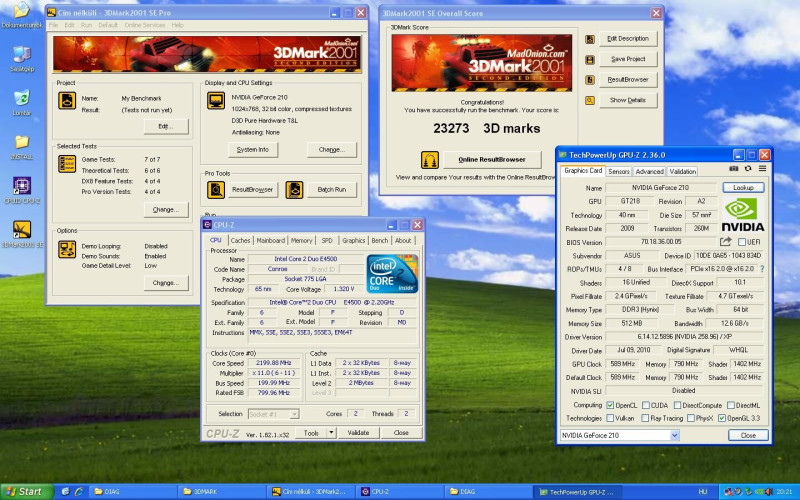This screenshot has height=500, width=800.
Task: Toggle the DirectML checkbox
Action: tap(731, 405)
